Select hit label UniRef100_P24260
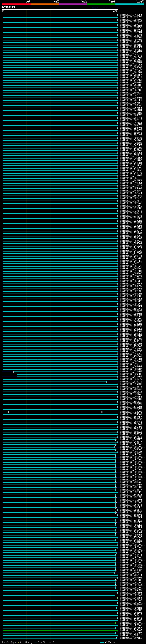This screenshot has height=644, width=146. (131, 188)
